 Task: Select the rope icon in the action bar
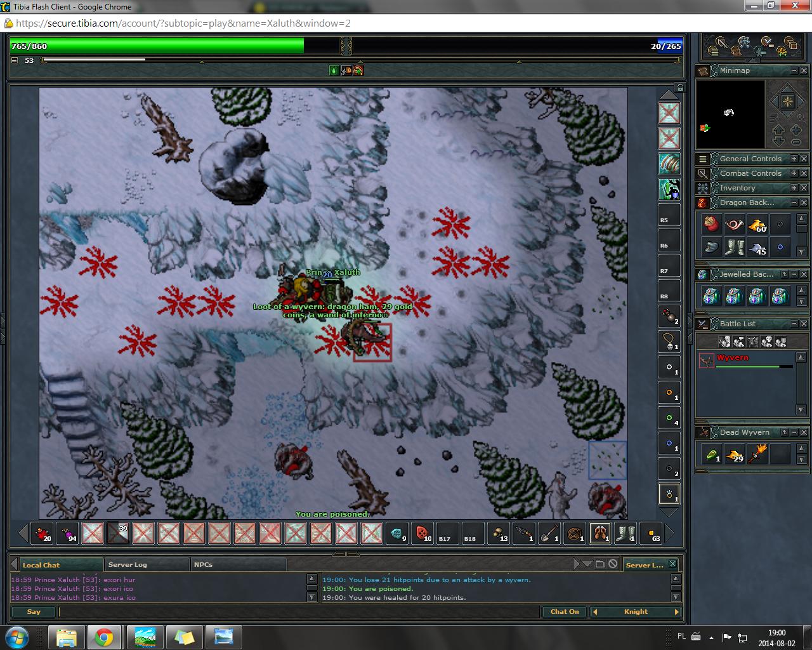[574, 533]
